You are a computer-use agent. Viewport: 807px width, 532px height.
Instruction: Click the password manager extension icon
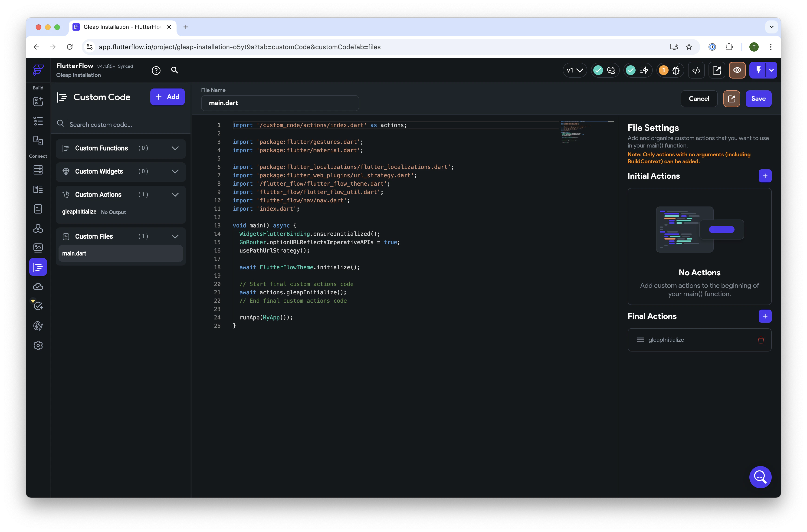[x=712, y=47]
